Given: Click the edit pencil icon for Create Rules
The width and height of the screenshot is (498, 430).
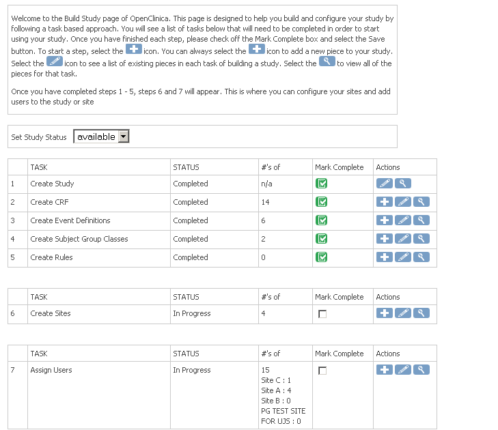Looking at the screenshot, I should (403, 257).
